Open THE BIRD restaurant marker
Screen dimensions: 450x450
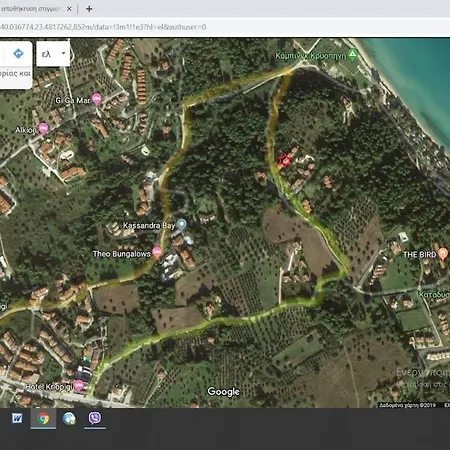click(x=442, y=254)
